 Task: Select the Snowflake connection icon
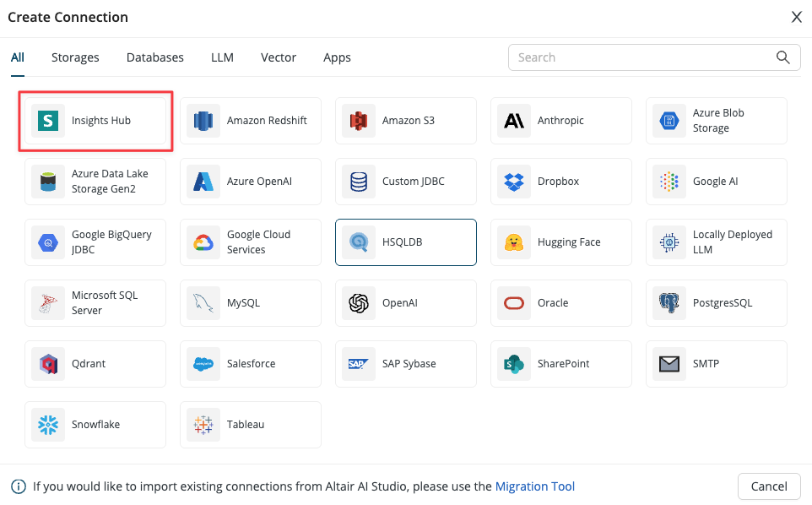(48, 425)
